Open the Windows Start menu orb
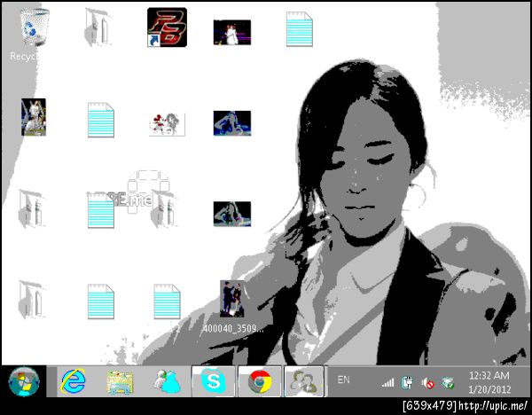532x415 pixels. (24, 381)
